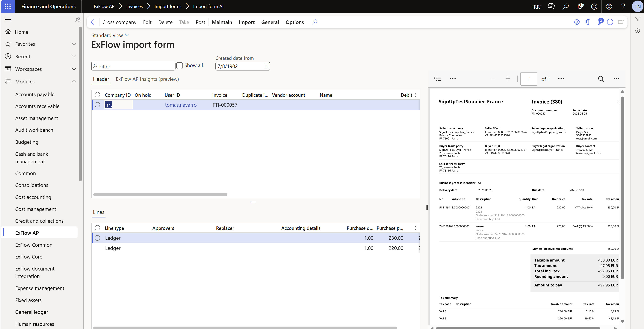
Task: Expand the Recent section
Action: (74, 56)
